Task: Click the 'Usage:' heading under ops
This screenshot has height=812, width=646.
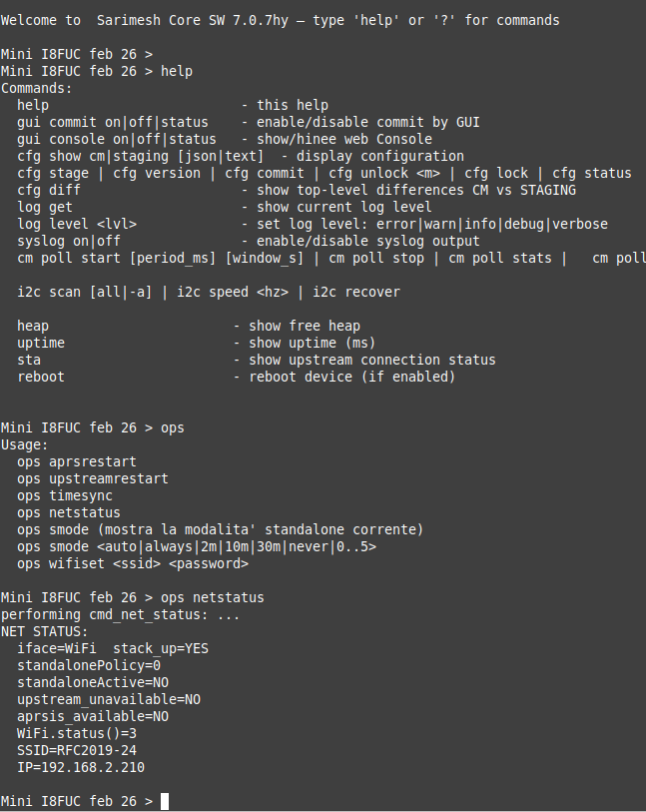Action: [24, 444]
